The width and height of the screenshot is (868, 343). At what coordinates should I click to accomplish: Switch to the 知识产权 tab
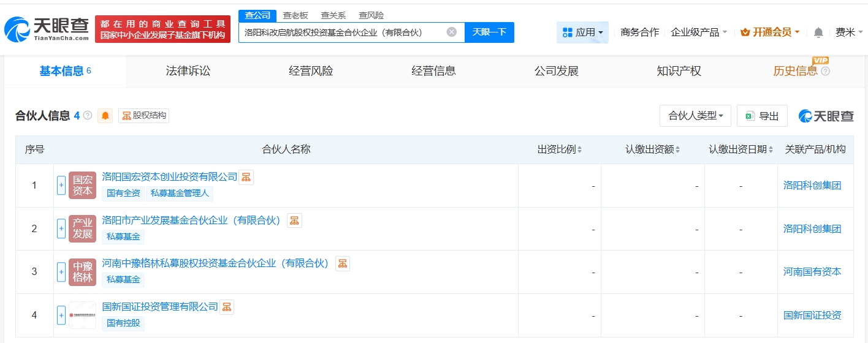[x=679, y=71]
